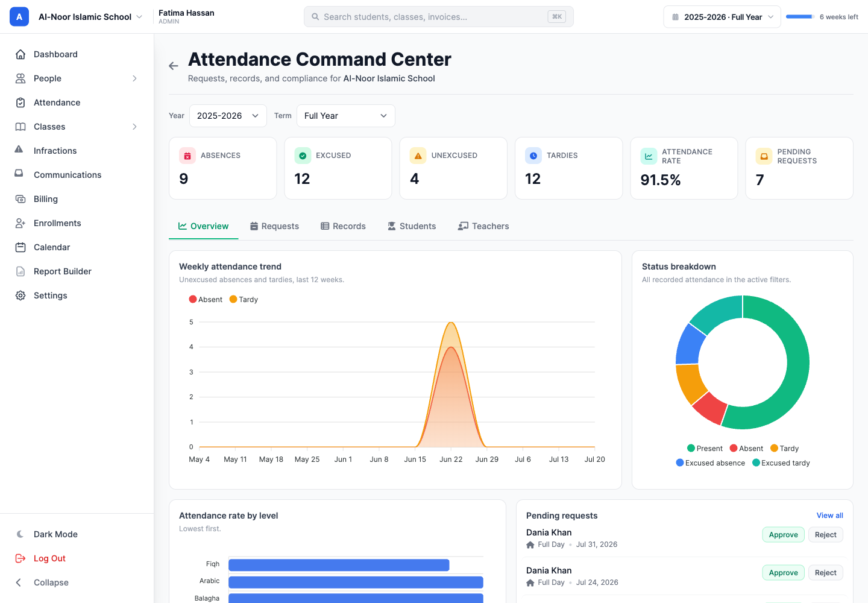The width and height of the screenshot is (868, 603).
Task: Toggle Present in status breakdown legend
Action: 705,448
